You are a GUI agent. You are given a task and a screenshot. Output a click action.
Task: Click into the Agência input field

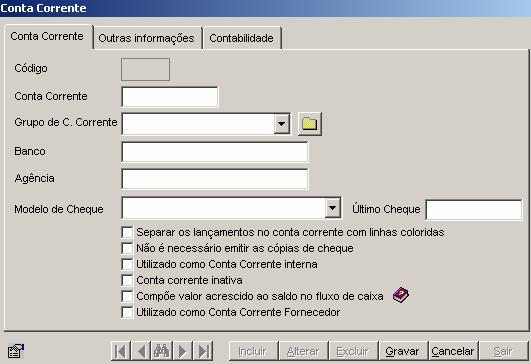point(215,179)
